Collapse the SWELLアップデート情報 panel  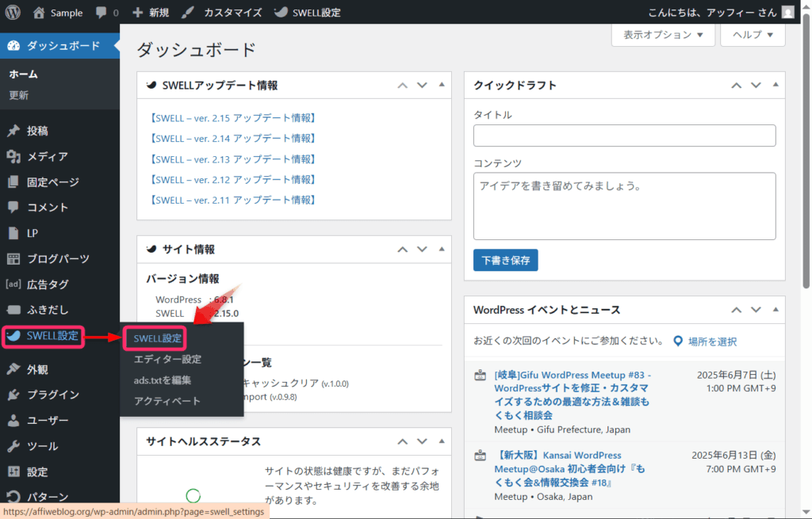tap(442, 84)
